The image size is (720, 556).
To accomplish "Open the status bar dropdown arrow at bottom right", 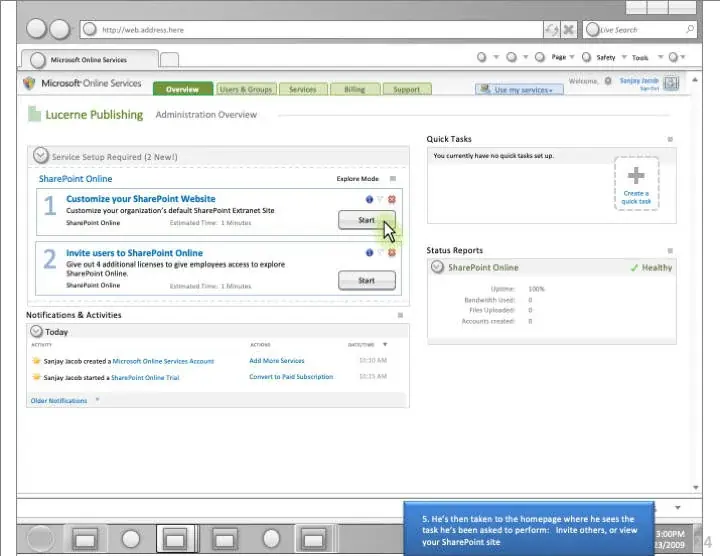I will 678,508.
